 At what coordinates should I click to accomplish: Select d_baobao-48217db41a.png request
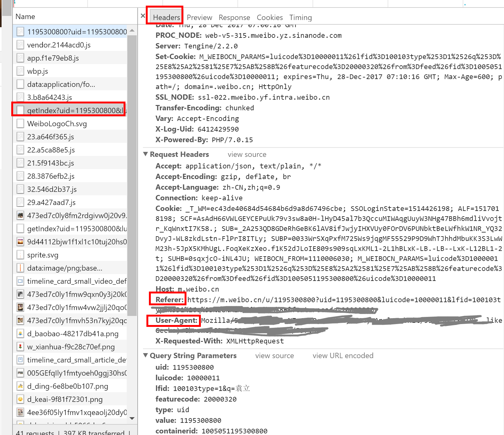coord(70,334)
